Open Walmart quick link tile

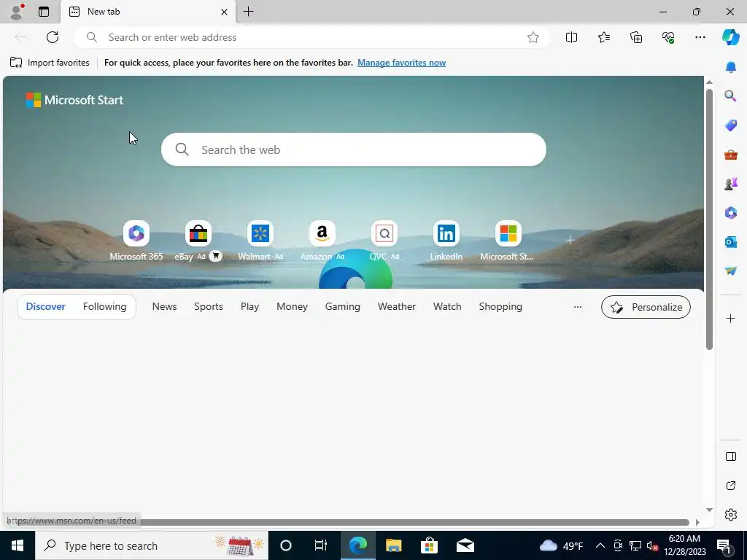(260, 241)
